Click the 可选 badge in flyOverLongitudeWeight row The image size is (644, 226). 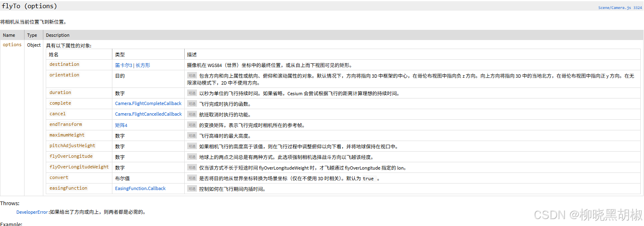click(x=192, y=168)
